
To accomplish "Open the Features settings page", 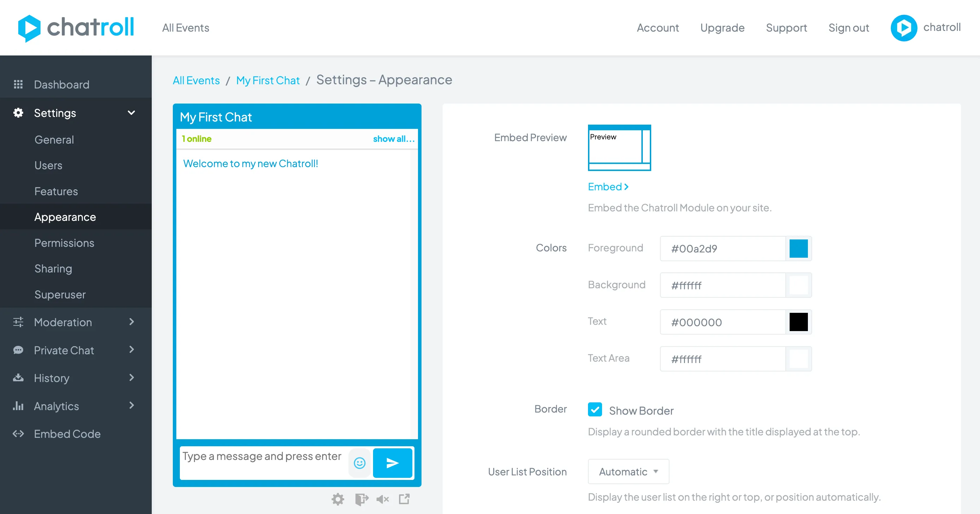I will tap(56, 191).
